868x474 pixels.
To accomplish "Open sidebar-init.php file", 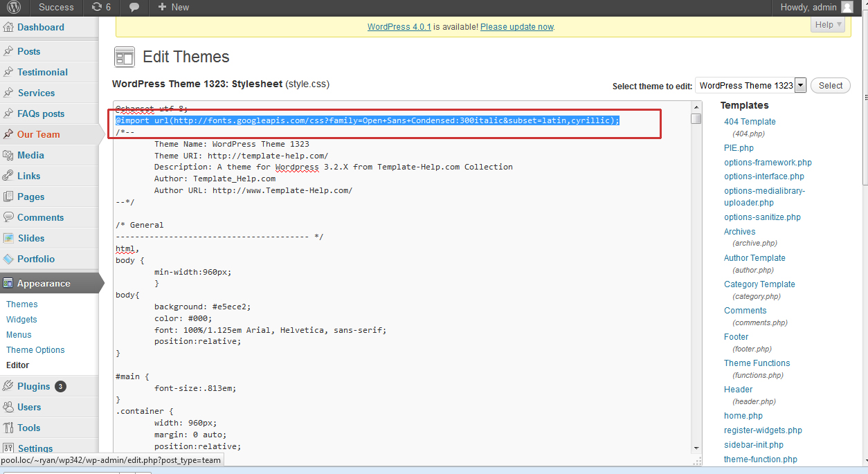I will click(x=754, y=445).
